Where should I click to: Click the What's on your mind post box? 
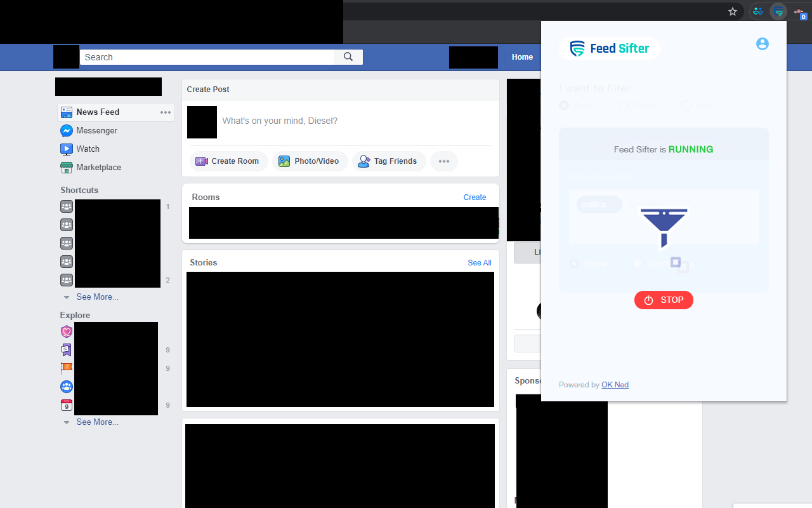click(280, 121)
